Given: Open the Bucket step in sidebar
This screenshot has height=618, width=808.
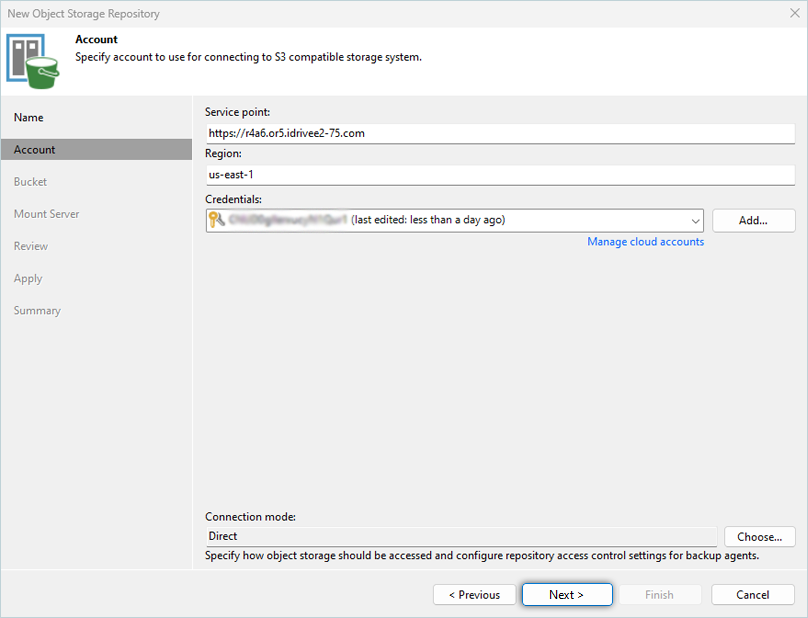Looking at the screenshot, I should pos(30,182).
